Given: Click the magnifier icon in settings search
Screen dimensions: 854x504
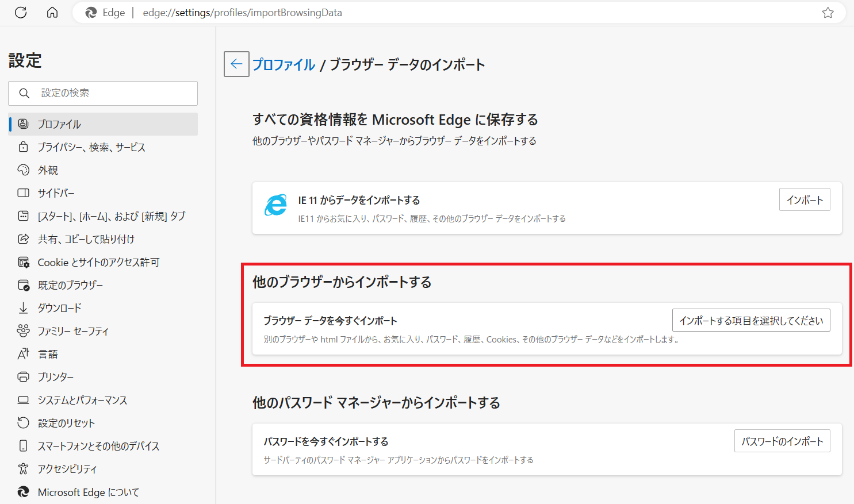Looking at the screenshot, I should (24, 93).
